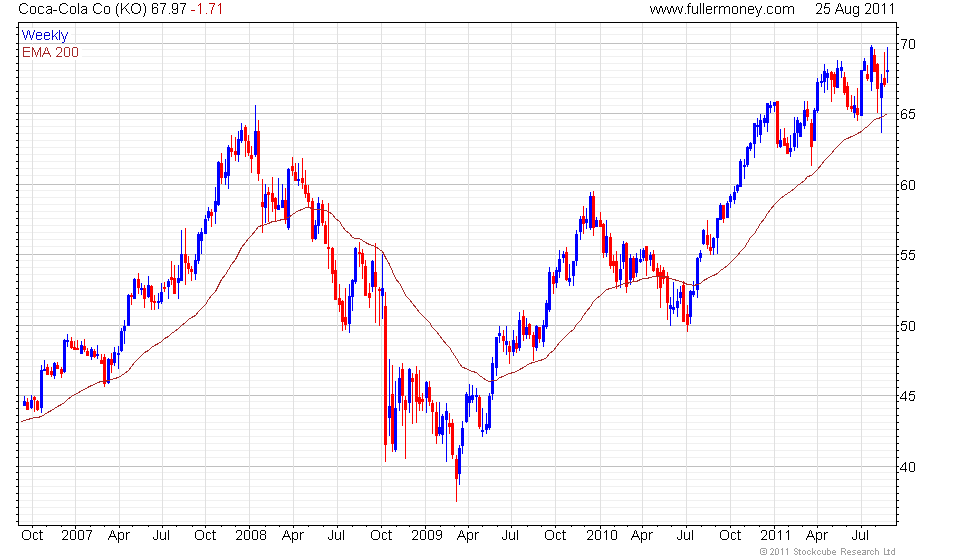Click the 45 price axis label

[908, 396]
